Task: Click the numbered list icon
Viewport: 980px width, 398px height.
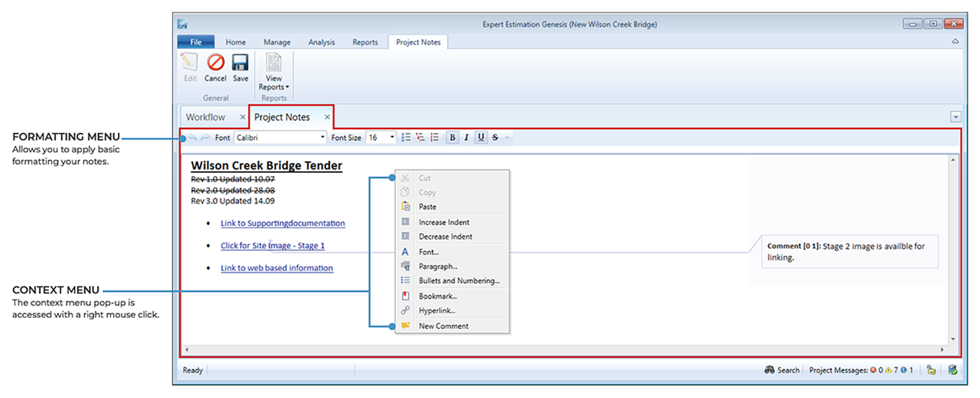Action: [434, 138]
